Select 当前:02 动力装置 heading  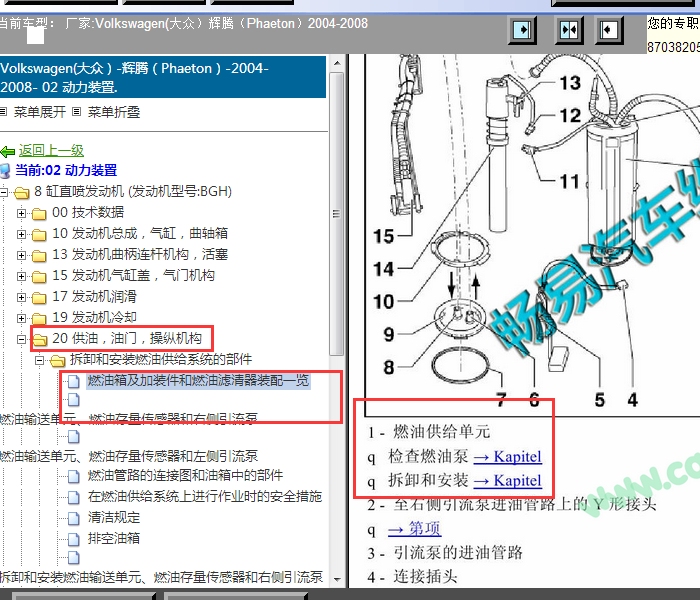(x=66, y=170)
